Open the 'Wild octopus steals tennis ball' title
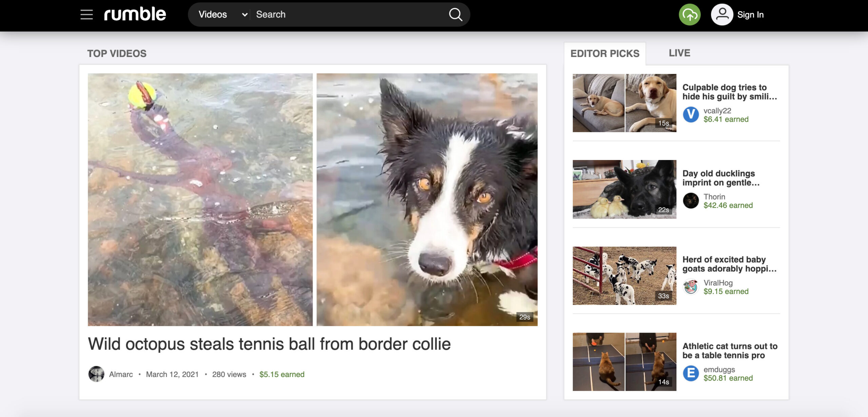Image resolution: width=868 pixels, height=417 pixels. (269, 344)
